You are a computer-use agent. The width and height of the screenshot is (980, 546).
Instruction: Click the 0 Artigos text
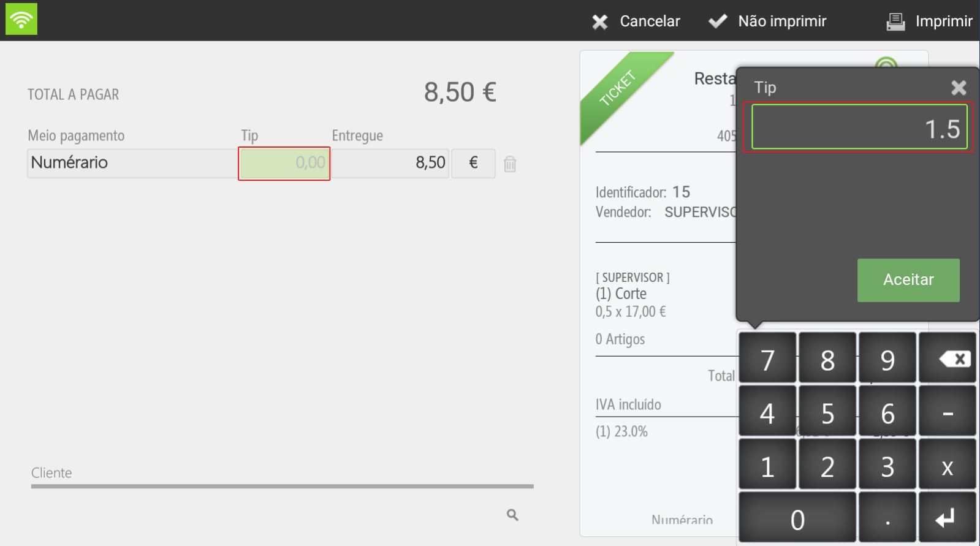point(620,339)
